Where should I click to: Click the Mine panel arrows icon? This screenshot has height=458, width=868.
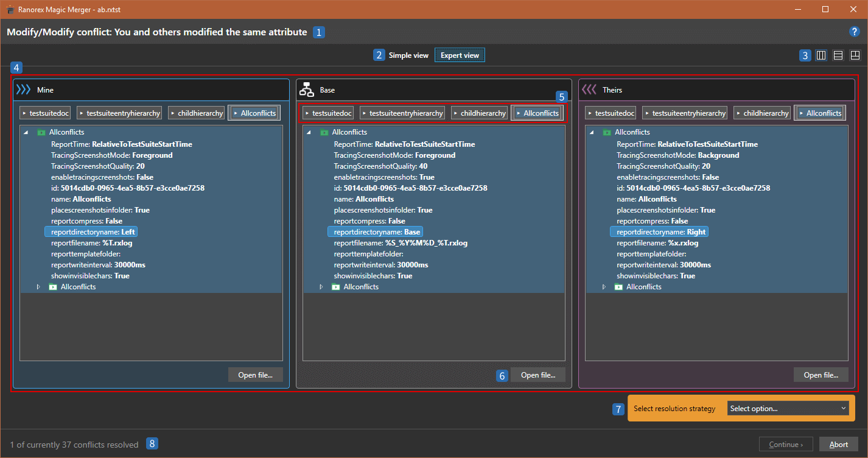[23, 90]
